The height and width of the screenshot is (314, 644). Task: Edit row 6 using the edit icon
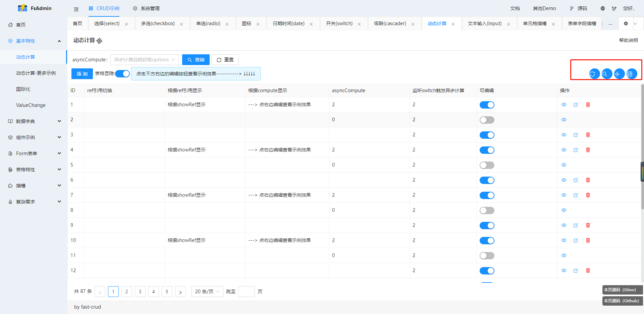point(576,180)
